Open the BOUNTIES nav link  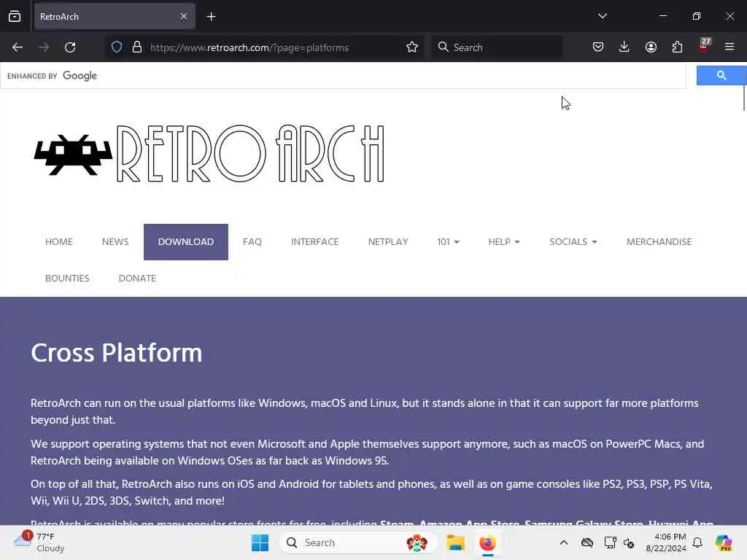pos(67,278)
